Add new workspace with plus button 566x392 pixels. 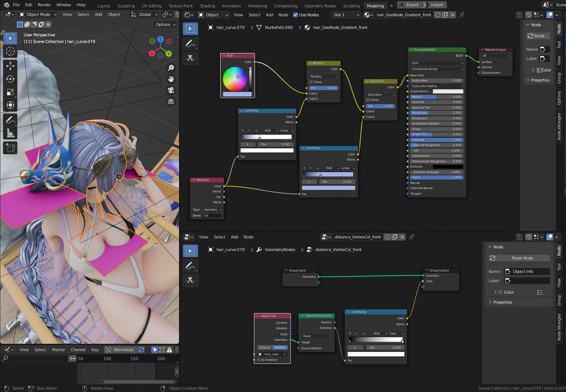[x=391, y=6]
